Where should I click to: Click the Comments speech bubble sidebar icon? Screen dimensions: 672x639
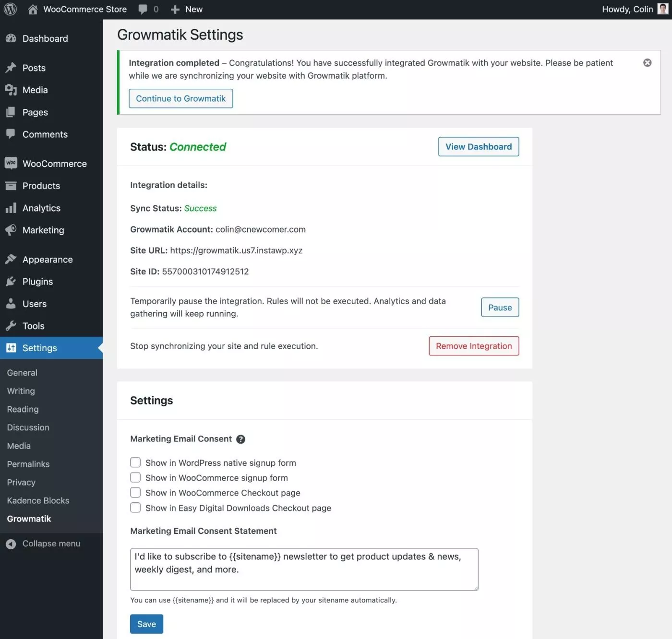point(11,134)
